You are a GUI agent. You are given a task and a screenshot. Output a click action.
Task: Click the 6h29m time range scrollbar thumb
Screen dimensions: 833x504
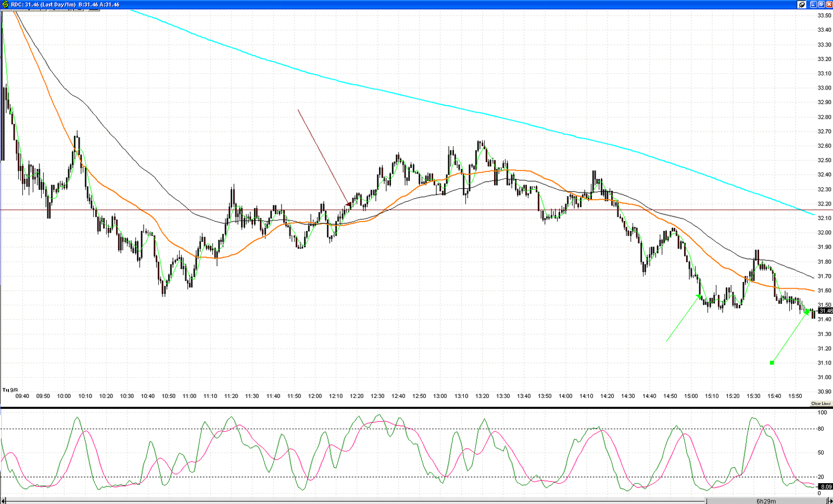click(766, 501)
